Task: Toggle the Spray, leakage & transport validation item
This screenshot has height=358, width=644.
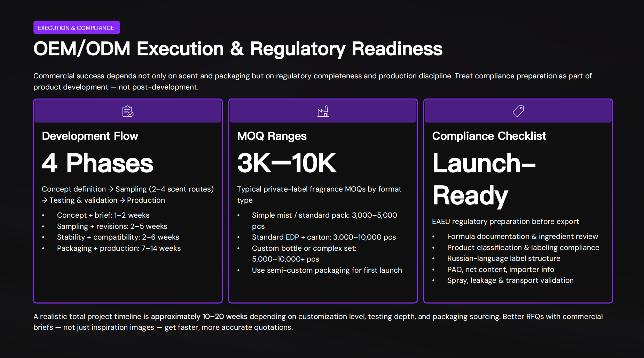Action: click(x=510, y=280)
